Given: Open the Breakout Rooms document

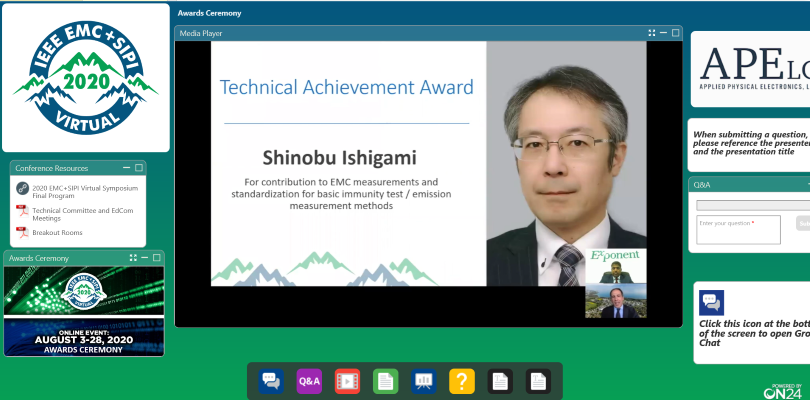Looking at the screenshot, I should point(57,233).
